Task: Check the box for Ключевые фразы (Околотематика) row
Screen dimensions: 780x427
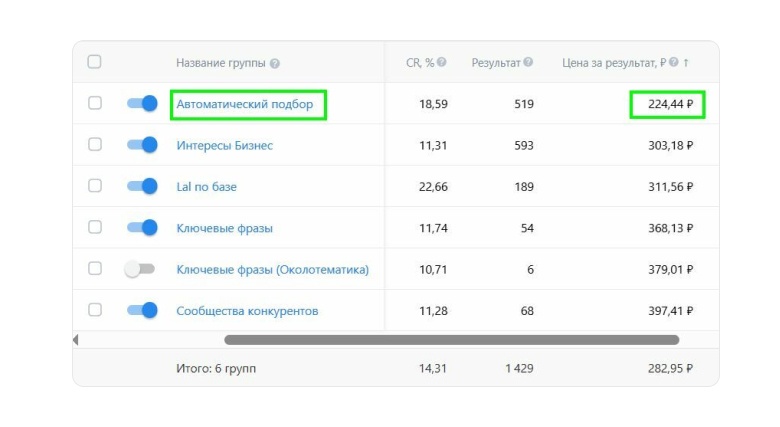Action: pos(95,268)
